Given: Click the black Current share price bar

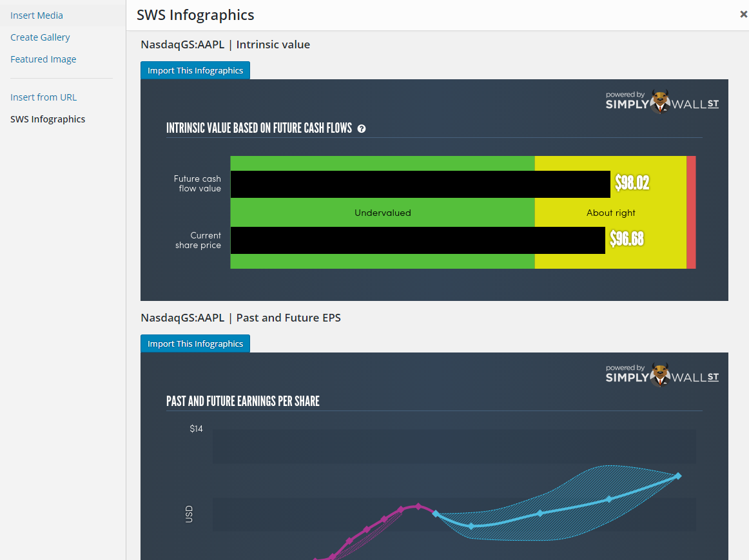Looking at the screenshot, I should [418, 240].
